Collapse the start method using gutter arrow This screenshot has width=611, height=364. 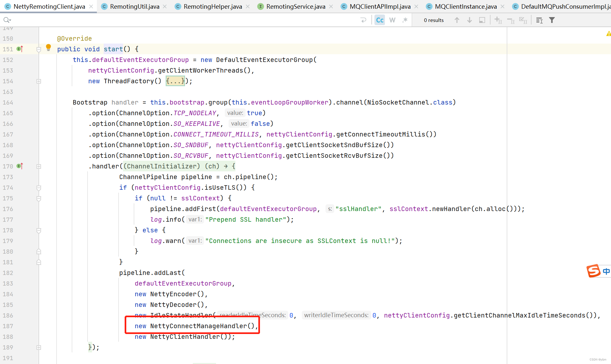(38, 49)
